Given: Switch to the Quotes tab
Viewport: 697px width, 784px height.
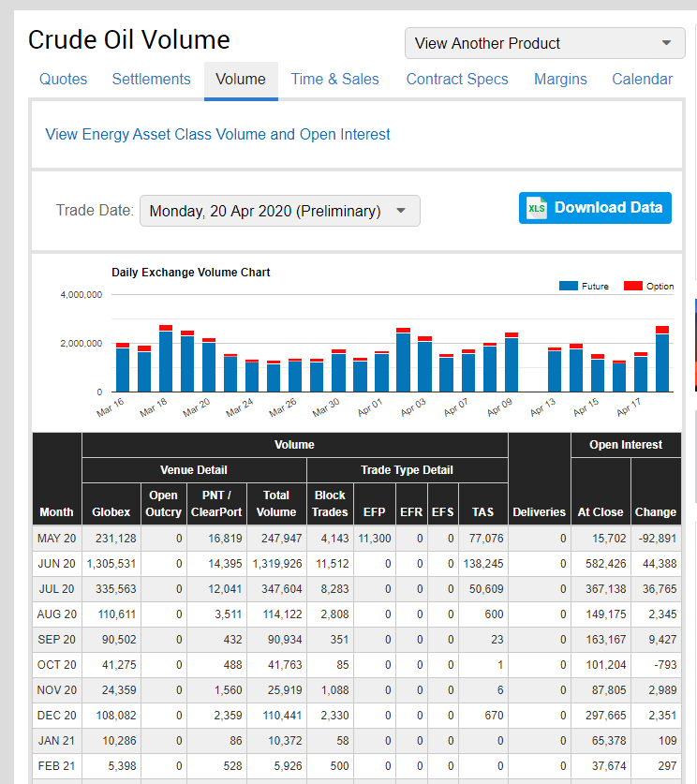Looking at the screenshot, I should [63, 80].
